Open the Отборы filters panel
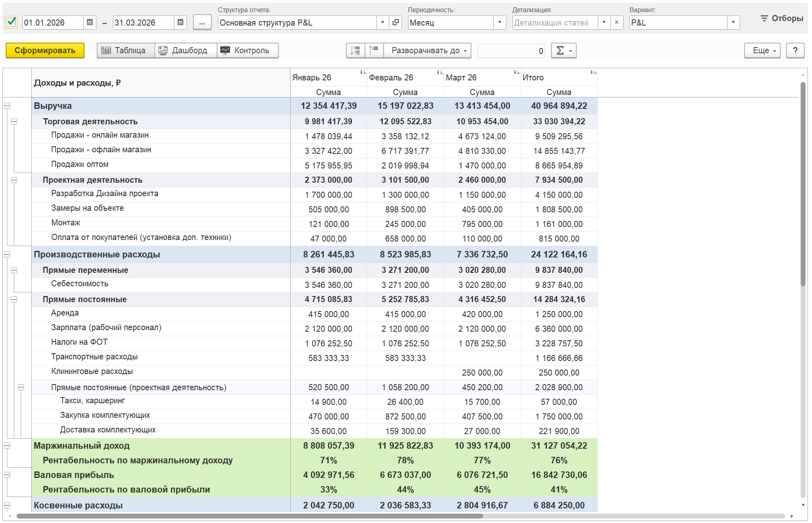Screen dimensions: 812x523 [x=782, y=18]
